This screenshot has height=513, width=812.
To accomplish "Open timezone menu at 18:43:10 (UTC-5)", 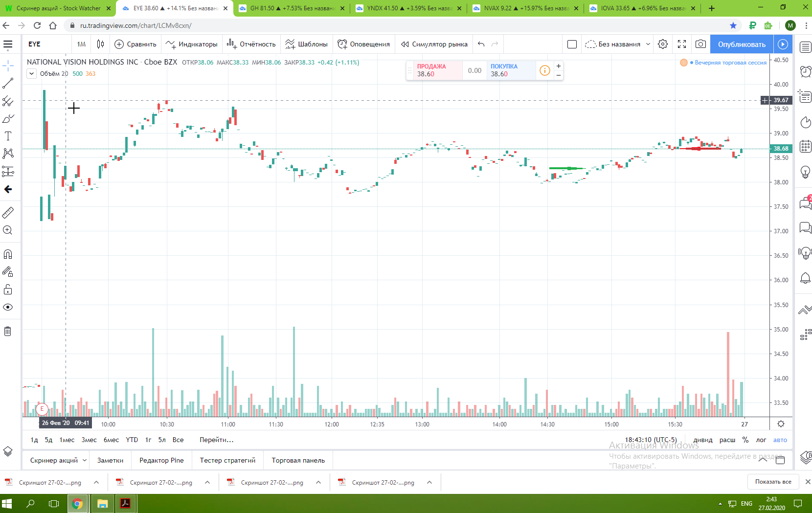I will pos(651,440).
